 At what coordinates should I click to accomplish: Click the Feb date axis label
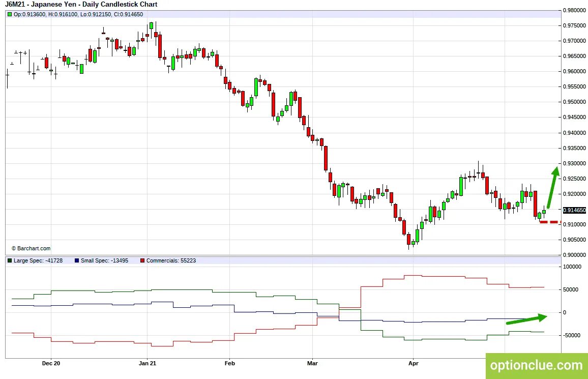tap(229, 363)
